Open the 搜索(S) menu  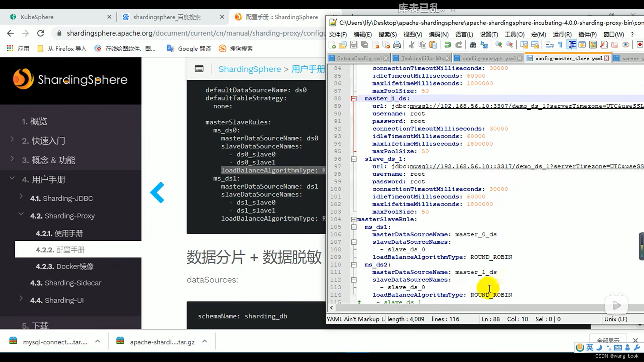[x=387, y=35]
